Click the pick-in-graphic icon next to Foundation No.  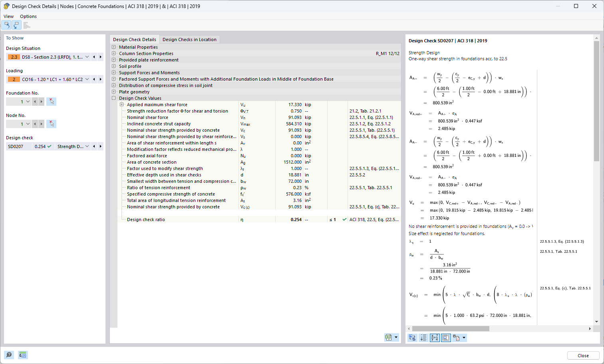coord(51,101)
